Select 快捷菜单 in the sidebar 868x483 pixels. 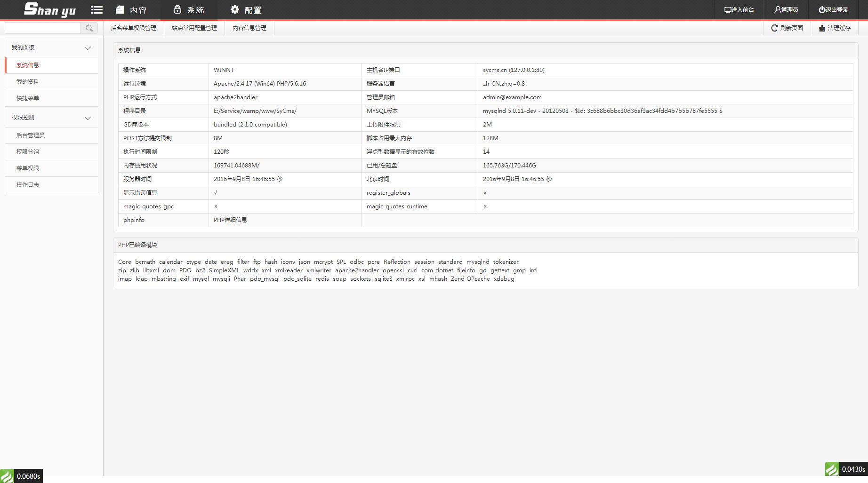pyautogui.click(x=52, y=98)
